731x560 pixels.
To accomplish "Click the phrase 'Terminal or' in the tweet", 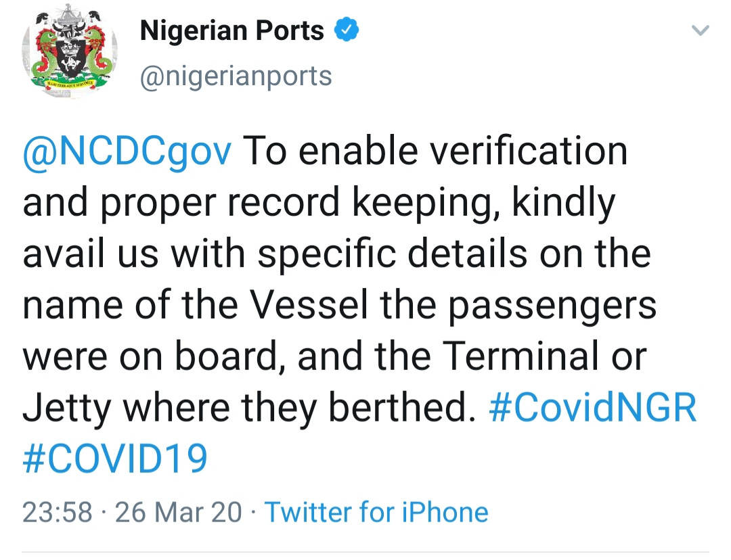I will pos(544,356).
